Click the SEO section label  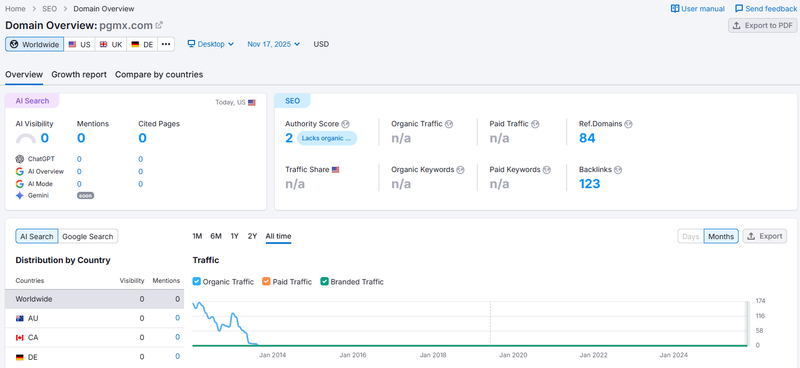[x=292, y=101]
